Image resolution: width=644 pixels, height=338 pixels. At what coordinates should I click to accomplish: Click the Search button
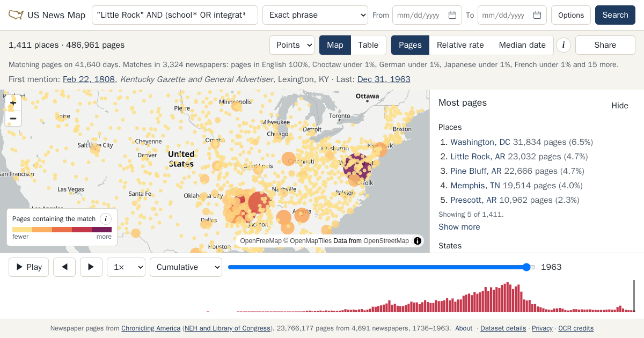coord(615,15)
